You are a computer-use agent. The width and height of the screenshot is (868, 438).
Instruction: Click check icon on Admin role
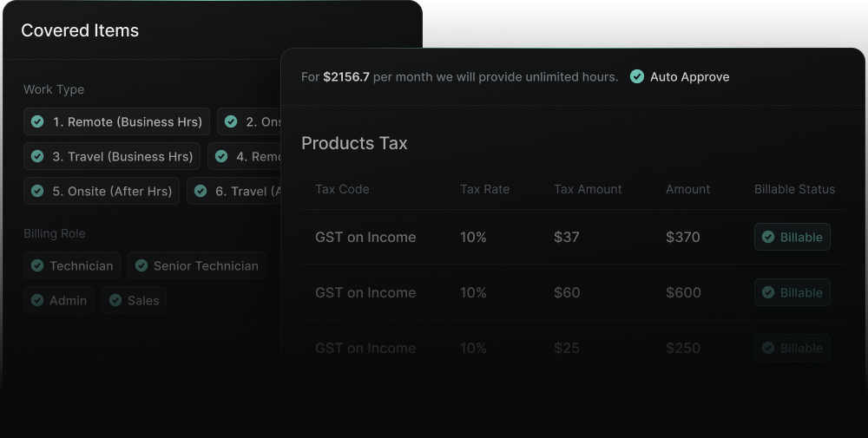tap(37, 301)
